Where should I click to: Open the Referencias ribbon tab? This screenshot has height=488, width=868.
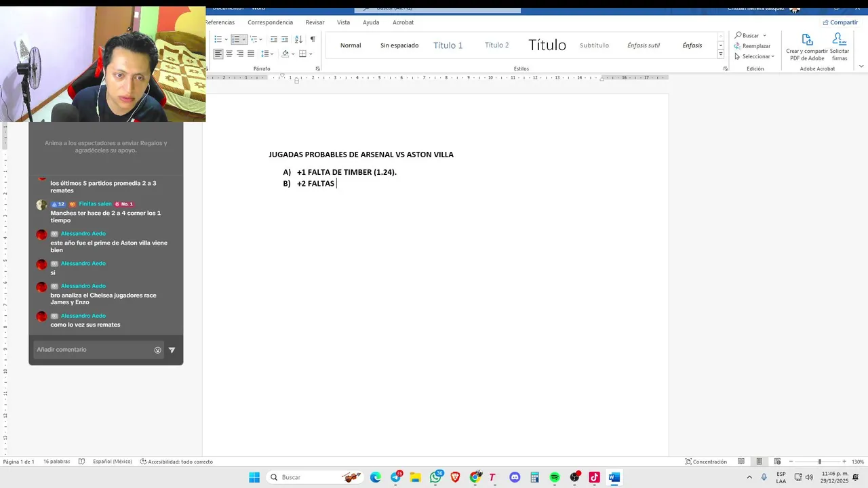[220, 22]
